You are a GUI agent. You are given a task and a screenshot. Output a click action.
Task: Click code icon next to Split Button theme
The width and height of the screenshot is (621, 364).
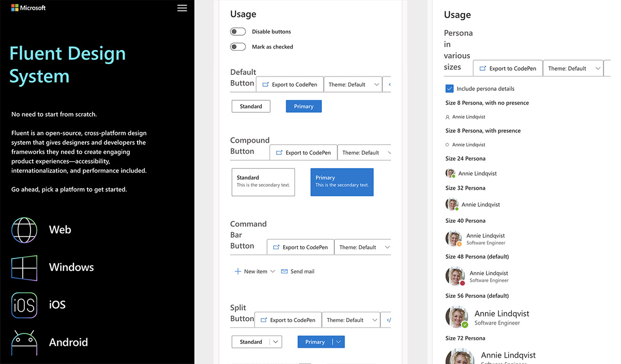(x=388, y=320)
